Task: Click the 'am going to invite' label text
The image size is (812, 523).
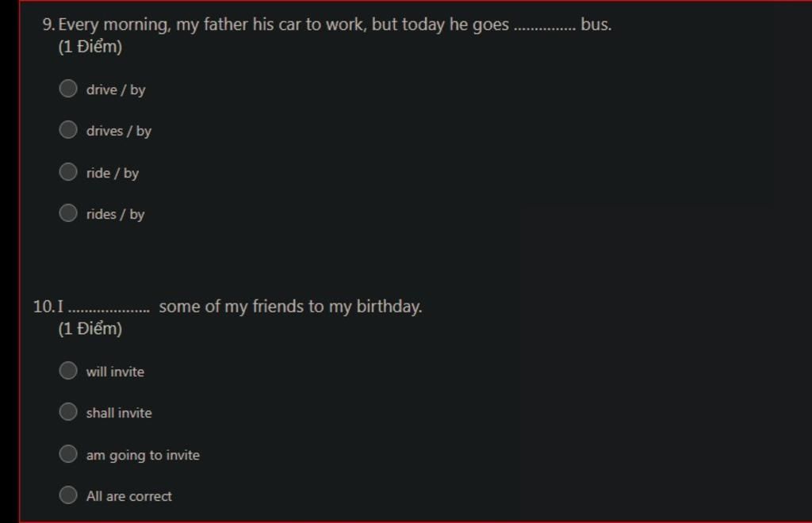Action: click(x=143, y=455)
